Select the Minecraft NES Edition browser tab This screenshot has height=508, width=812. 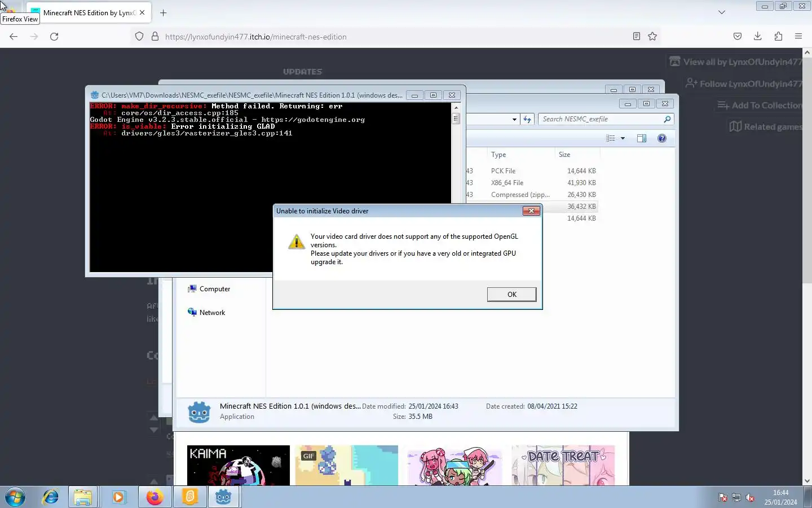[x=89, y=12]
